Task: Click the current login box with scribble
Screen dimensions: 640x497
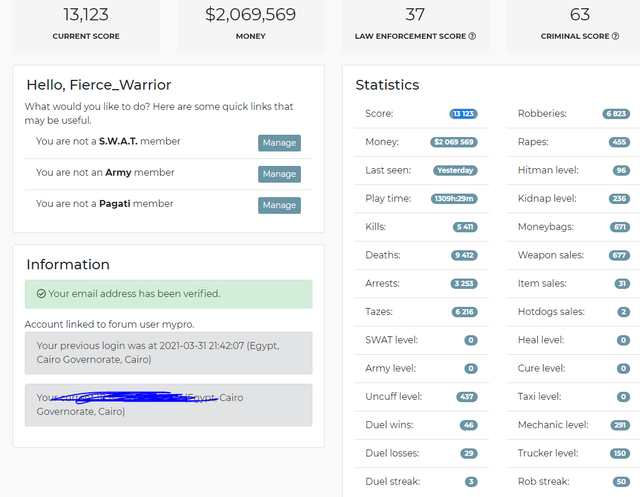Action: 169,405
